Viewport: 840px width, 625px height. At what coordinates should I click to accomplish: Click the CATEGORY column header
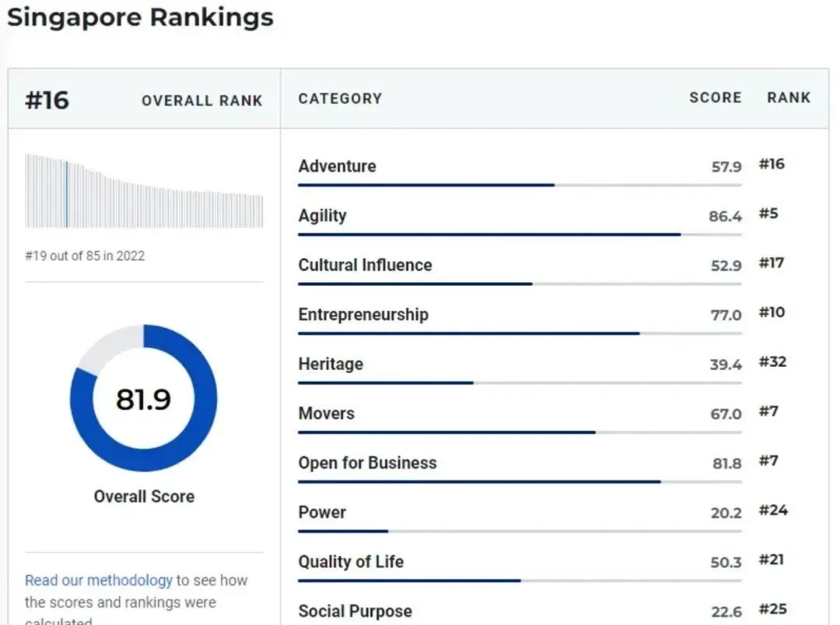340,99
